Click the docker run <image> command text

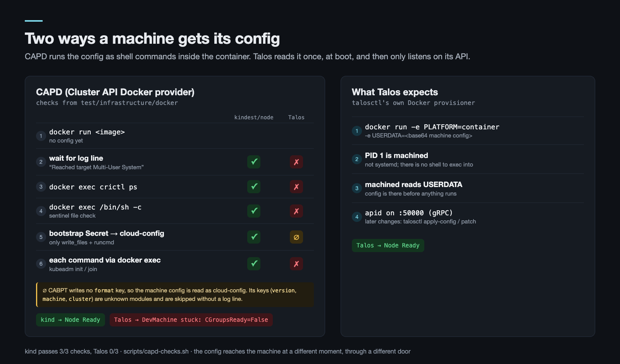tap(87, 132)
